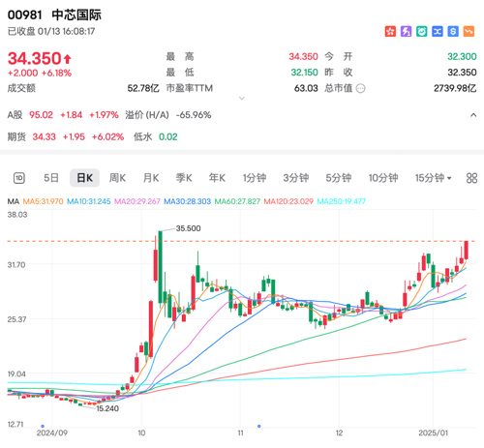Click the 溢价 (H/A) value -65.96%
Viewport: 484px width, 448px height.
click(194, 115)
